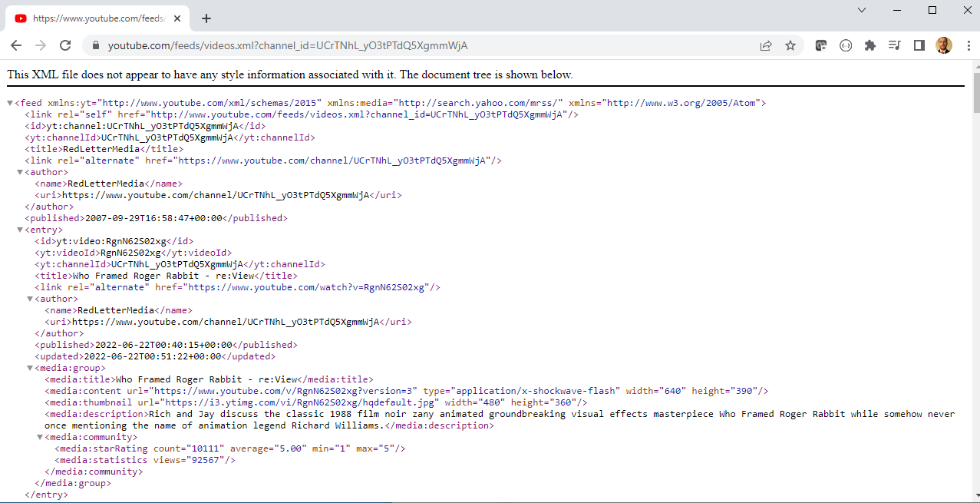
Task: Click the title text RedLetterMedia
Action: click(x=101, y=149)
